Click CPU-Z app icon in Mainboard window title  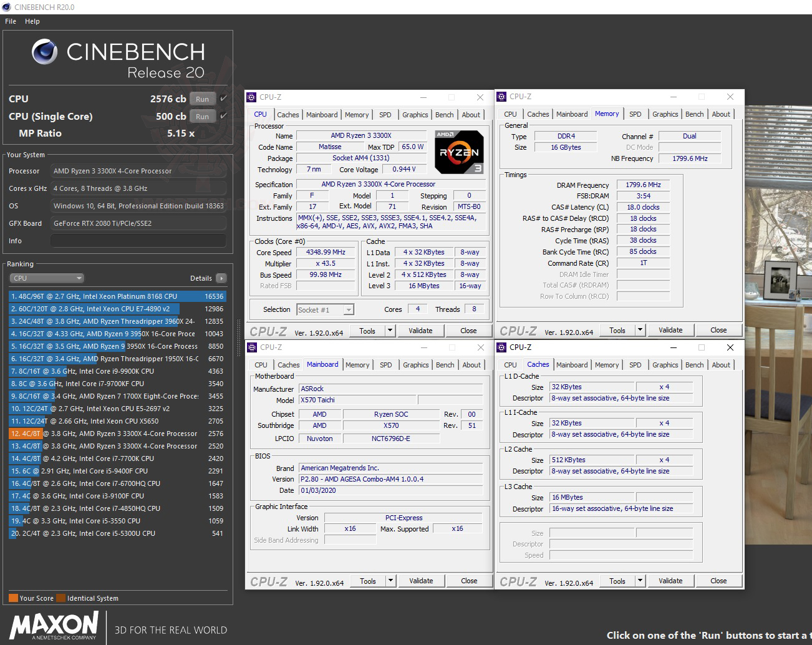(252, 347)
